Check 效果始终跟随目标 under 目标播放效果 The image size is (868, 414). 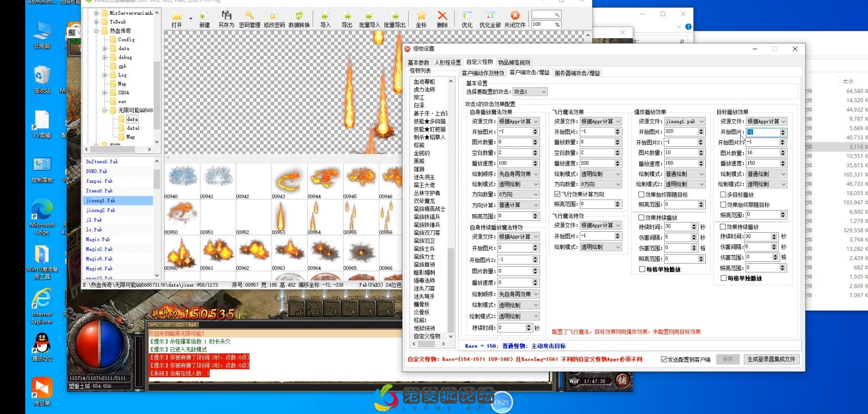coord(723,205)
